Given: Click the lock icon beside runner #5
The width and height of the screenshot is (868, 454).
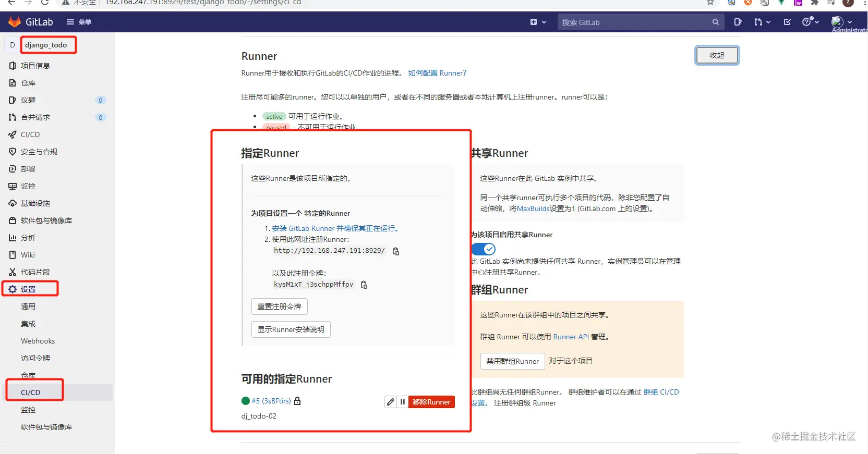Looking at the screenshot, I should (297, 401).
